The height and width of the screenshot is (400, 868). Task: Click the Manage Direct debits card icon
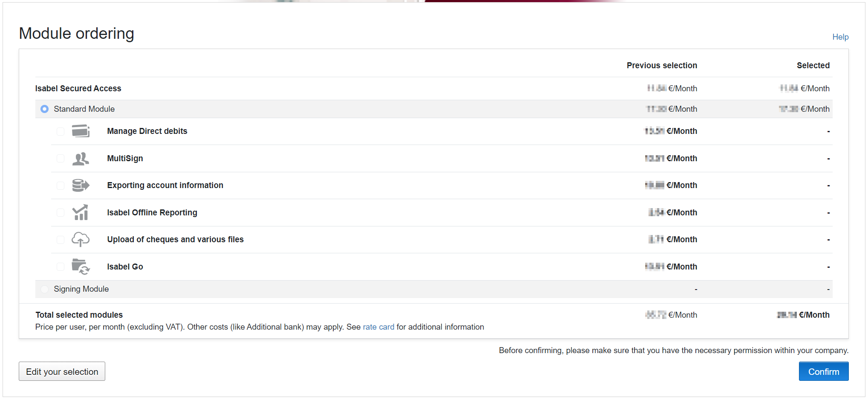[81, 131]
